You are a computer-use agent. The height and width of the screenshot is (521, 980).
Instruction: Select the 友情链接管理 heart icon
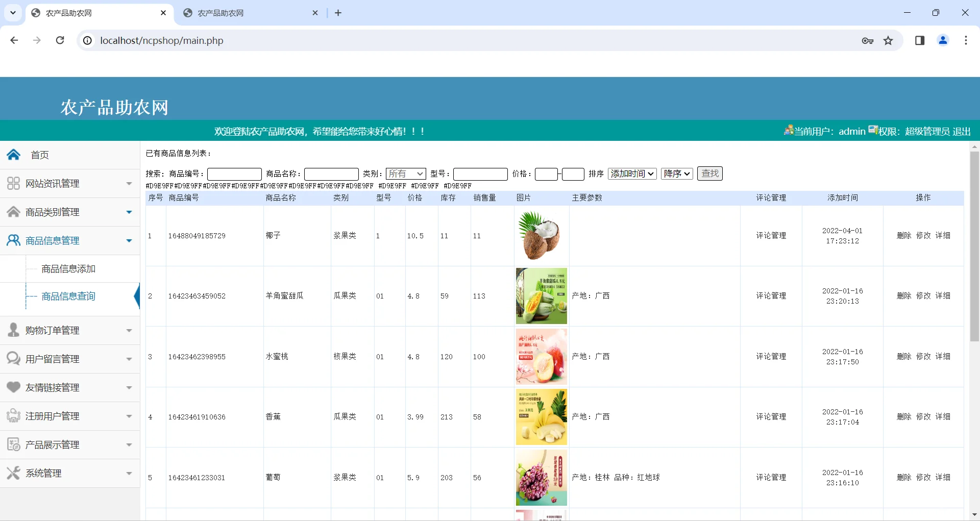point(13,387)
